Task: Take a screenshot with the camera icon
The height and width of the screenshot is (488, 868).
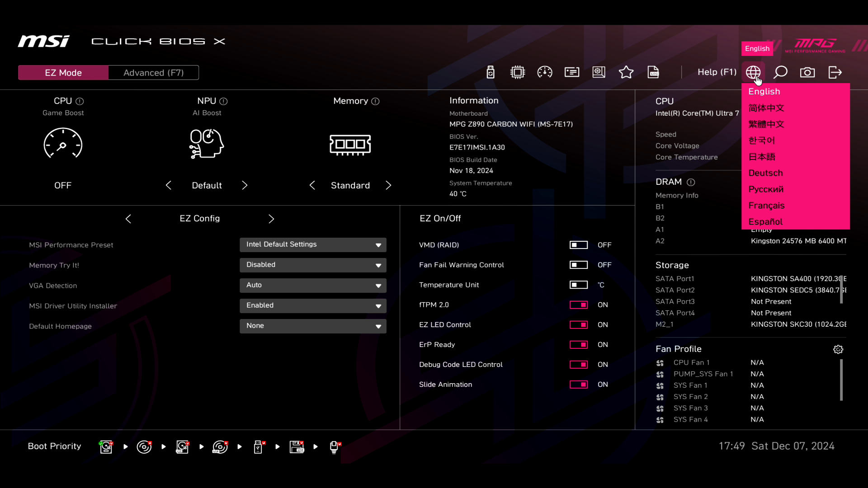Action: point(807,72)
